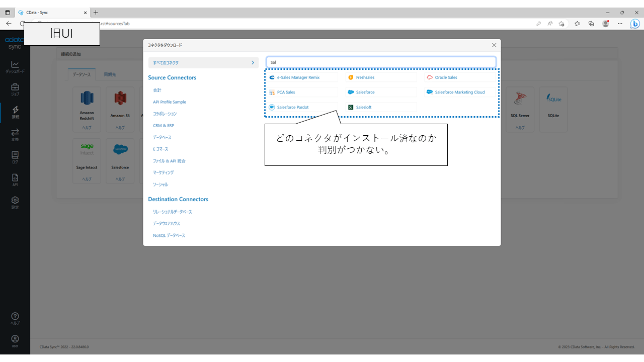The width and height of the screenshot is (644, 362).
Task: Click the API icon in the sidebar
Action: pyautogui.click(x=15, y=180)
